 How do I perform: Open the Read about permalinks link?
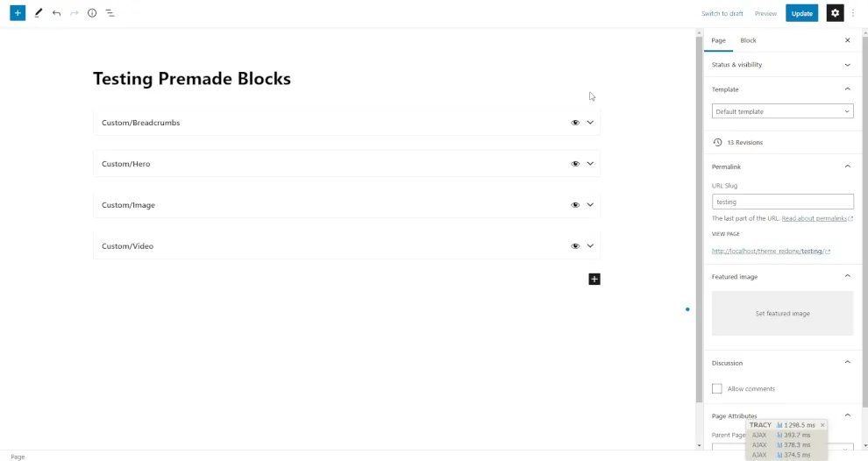[x=815, y=218]
